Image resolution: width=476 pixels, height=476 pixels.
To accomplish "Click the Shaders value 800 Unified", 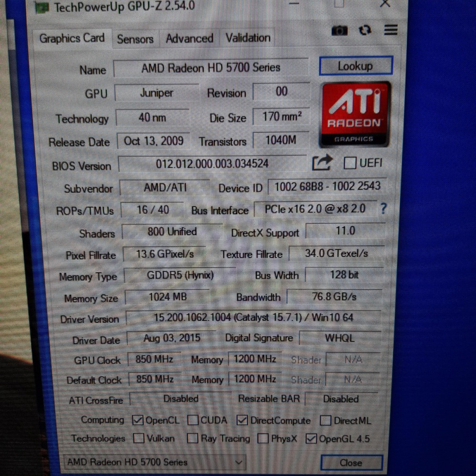I will click(x=172, y=232).
